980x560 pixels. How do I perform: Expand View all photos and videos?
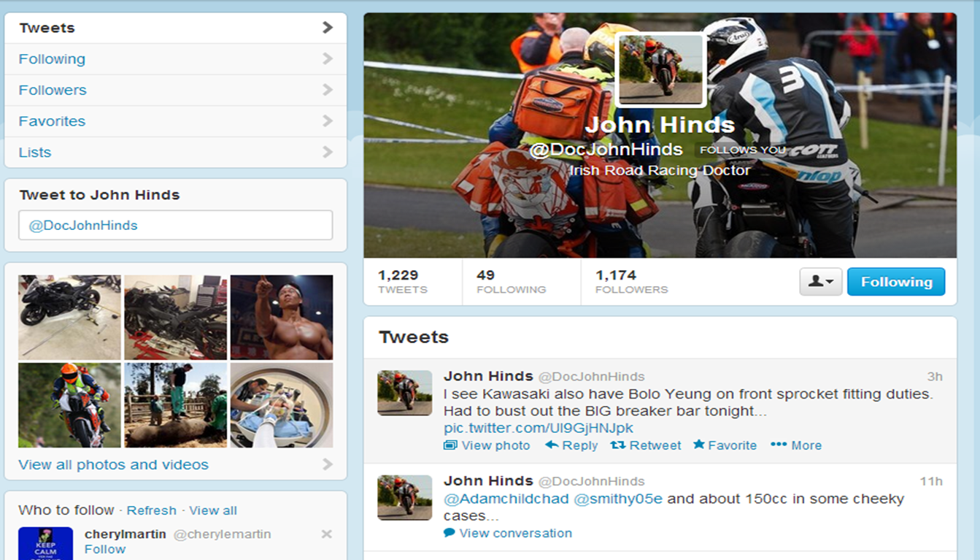tap(113, 464)
